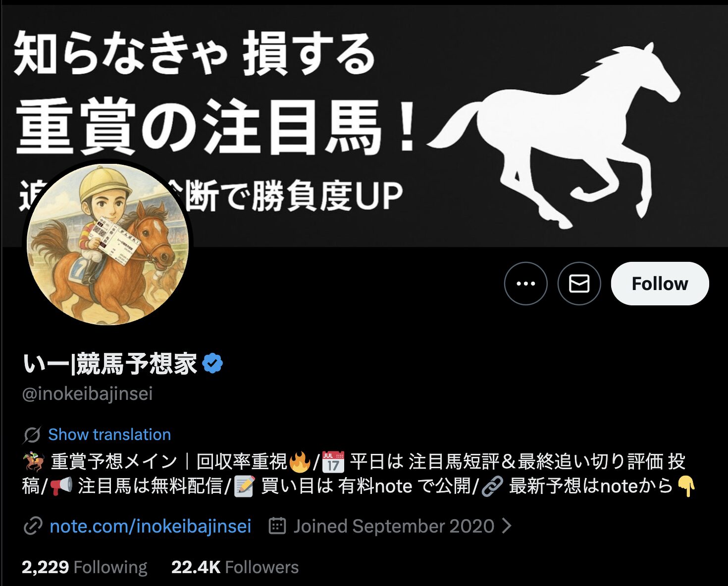Open note.com/inokeibajinsei link
The width and height of the screenshot is (728, 586).
[x=151, y=526]
